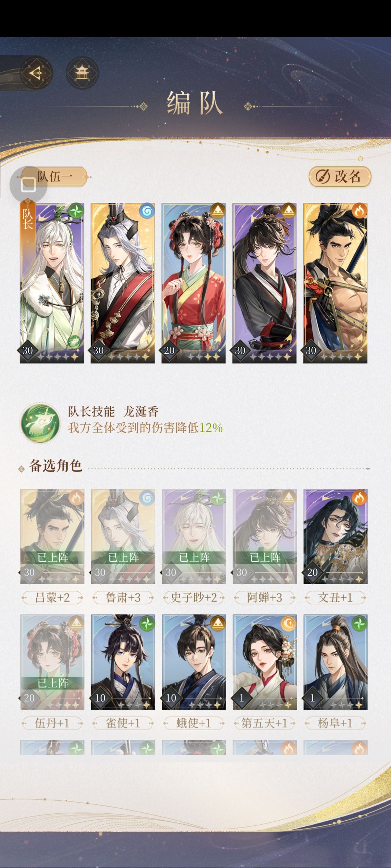Screen dimensions: 391x868
Task: Tap the moon element badge on 第五天 card
Action: (288, 623)
